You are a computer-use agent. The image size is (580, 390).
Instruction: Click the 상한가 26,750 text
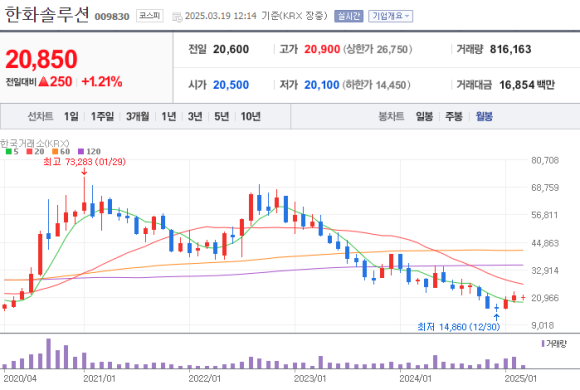(x=378, y=49)
